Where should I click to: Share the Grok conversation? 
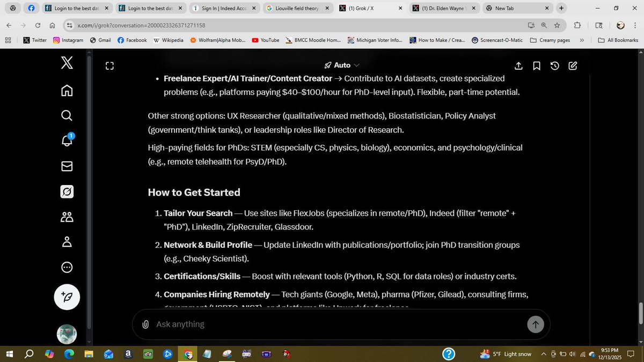pyautogui.click(x=518, y=65)
